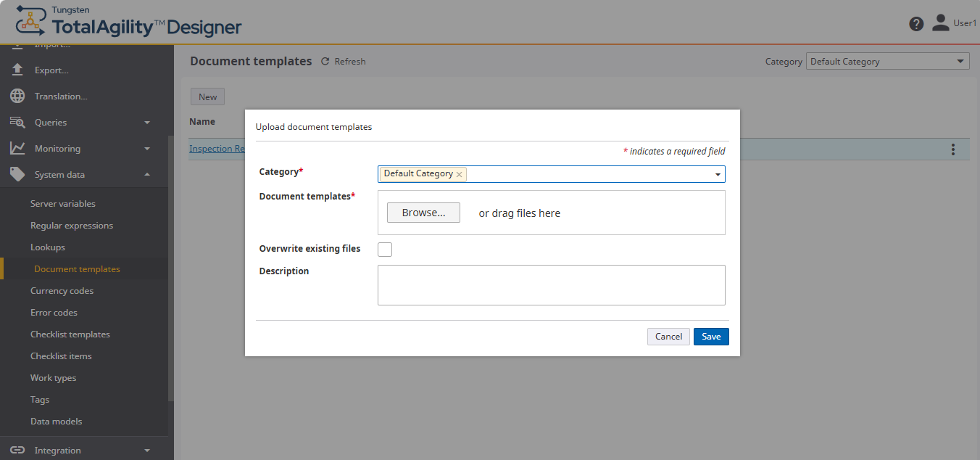
Task: Remove the Default Category chip tag
Action: [459, 174]
